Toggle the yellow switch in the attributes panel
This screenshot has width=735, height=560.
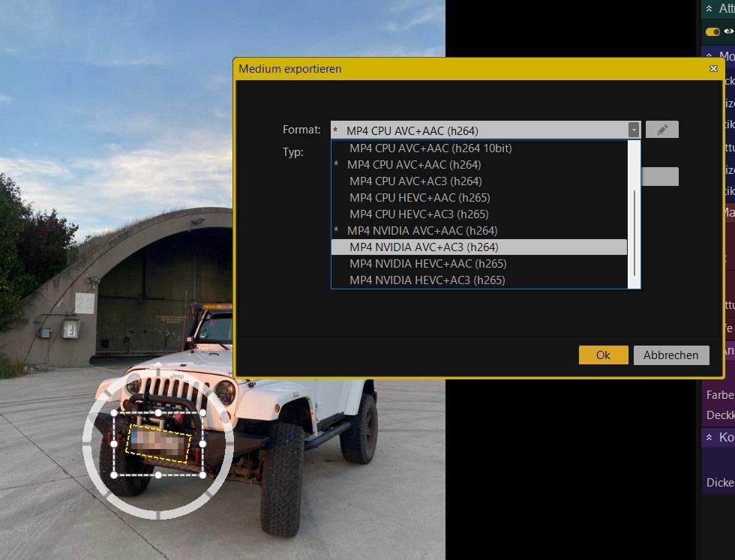pyautogui.click(x=712, y=31)
